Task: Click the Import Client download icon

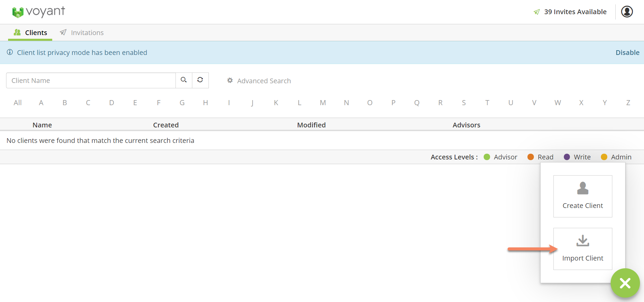Action: click(x=583, y=241)
